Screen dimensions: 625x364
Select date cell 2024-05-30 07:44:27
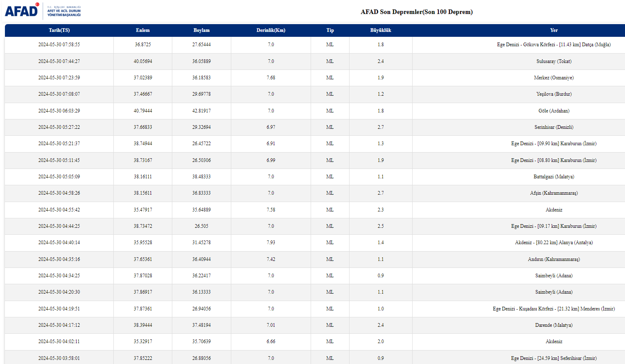click(x=59, y=61)
